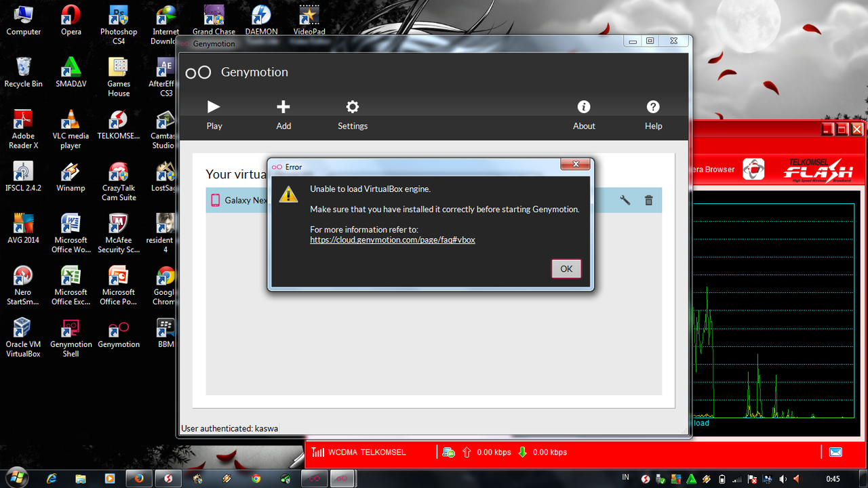Switch to Firefox on the taskbar
Screen dimensions: 868x488
pos(139,479)
